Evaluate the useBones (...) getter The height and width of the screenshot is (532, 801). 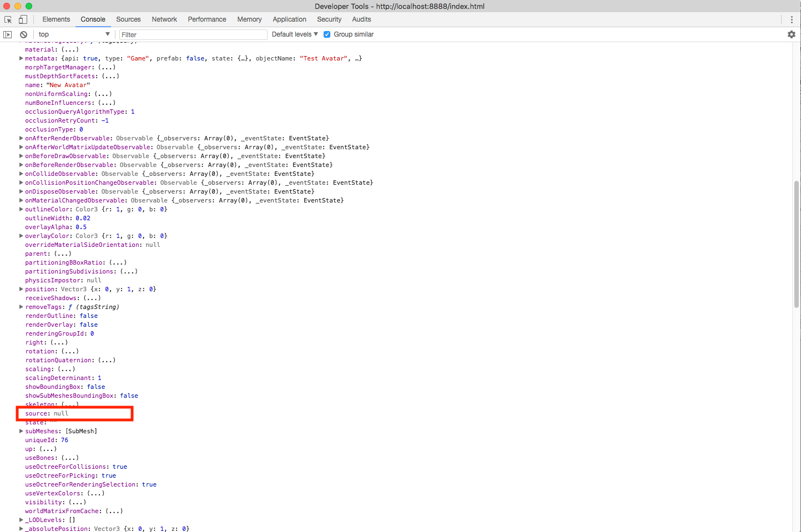click(70, 458)
